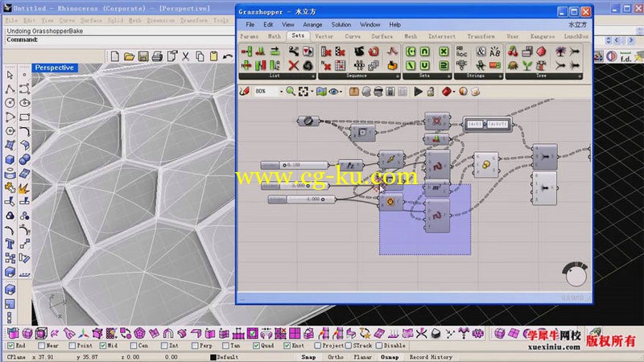Click the Set Union icon in Sets panel
Screen dimensions: 644x362
coord(425,65)
